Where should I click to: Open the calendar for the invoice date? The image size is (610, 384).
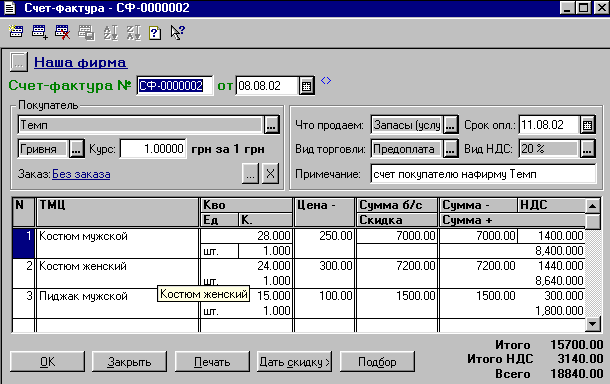(307, 86)
